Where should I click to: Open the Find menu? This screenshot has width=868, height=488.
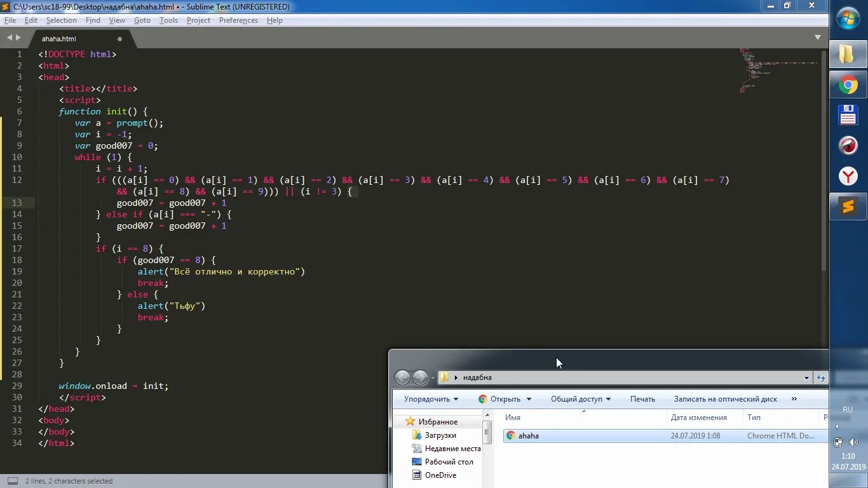pos(93,20)
